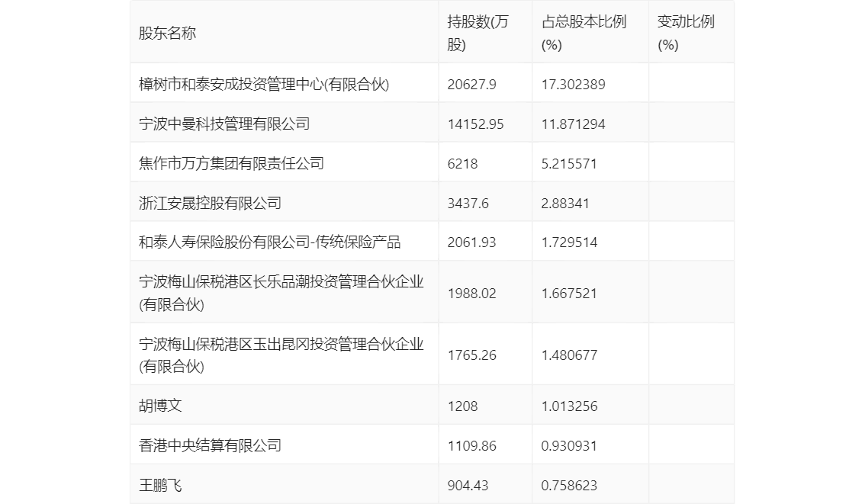Select the percentage 11.871294

click(x=573, y=124)
